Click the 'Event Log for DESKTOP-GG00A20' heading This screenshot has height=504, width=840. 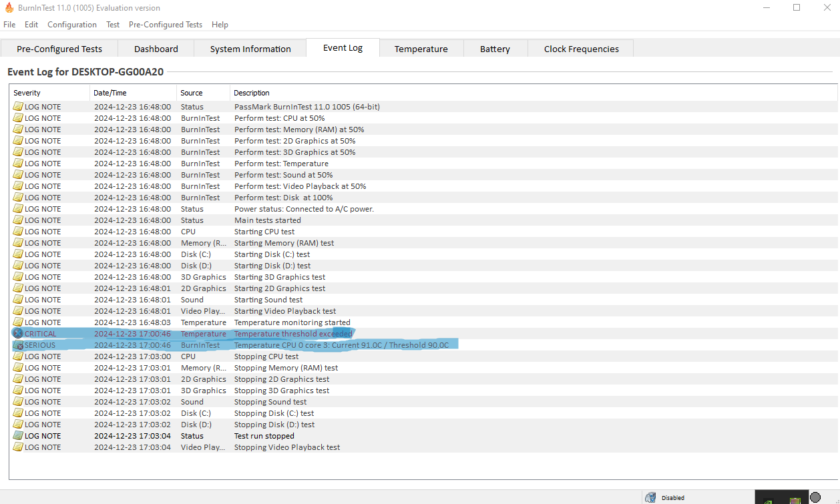point(85,72)
